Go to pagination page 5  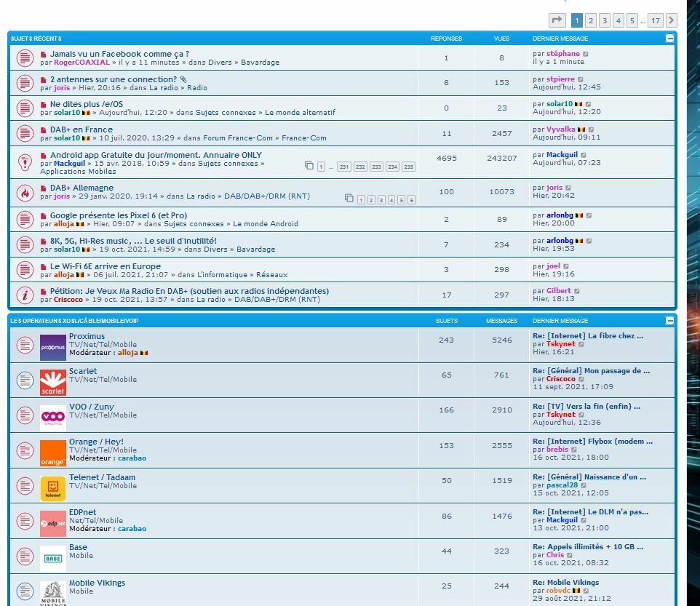(632, 20)
